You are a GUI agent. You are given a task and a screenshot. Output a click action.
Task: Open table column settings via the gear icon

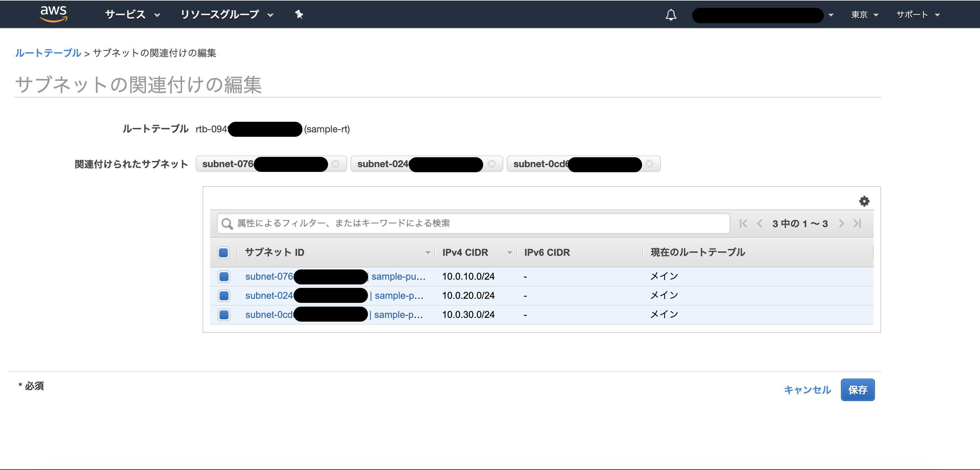864,201
